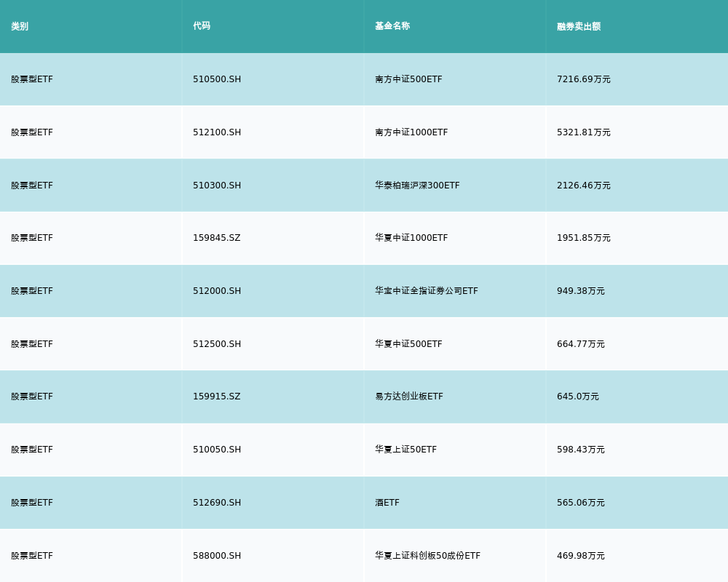Select fund name 华夏上证50ETF

click(x=405, y=450)
